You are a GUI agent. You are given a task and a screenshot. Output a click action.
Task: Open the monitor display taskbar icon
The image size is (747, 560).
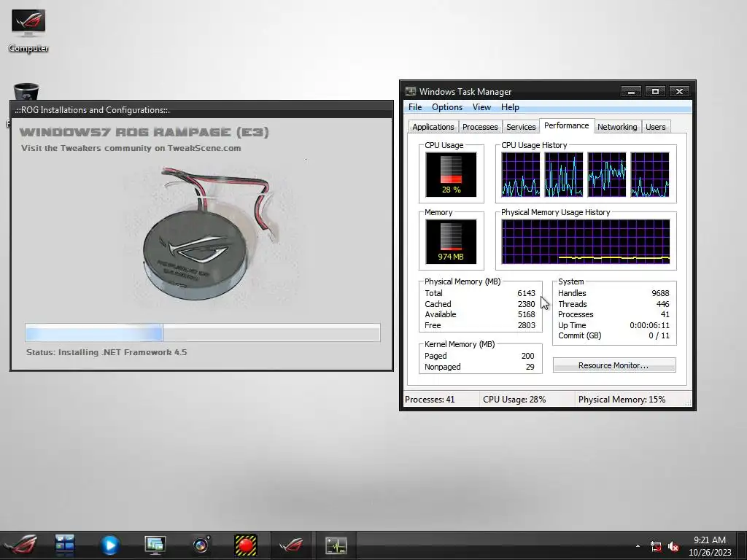[155, 545]
